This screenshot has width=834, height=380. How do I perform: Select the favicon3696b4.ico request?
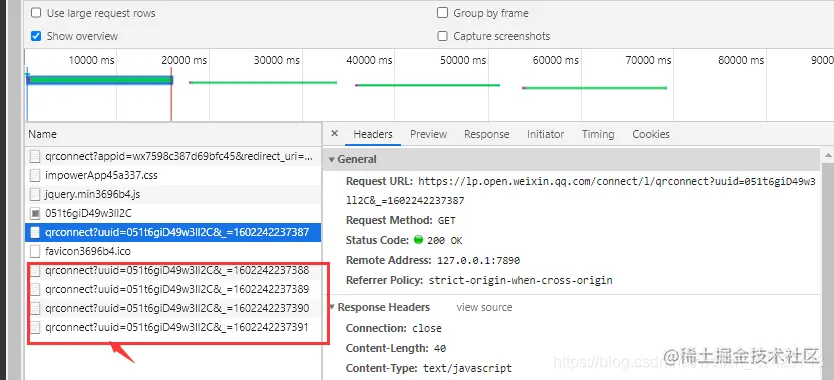tap(173, 251)
